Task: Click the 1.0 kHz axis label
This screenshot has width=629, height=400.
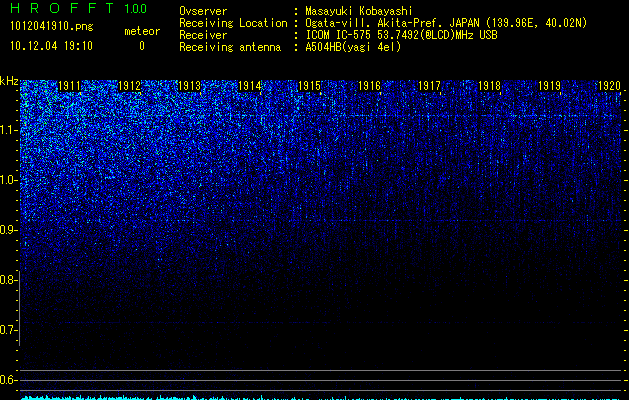Action: click(9, 180)
